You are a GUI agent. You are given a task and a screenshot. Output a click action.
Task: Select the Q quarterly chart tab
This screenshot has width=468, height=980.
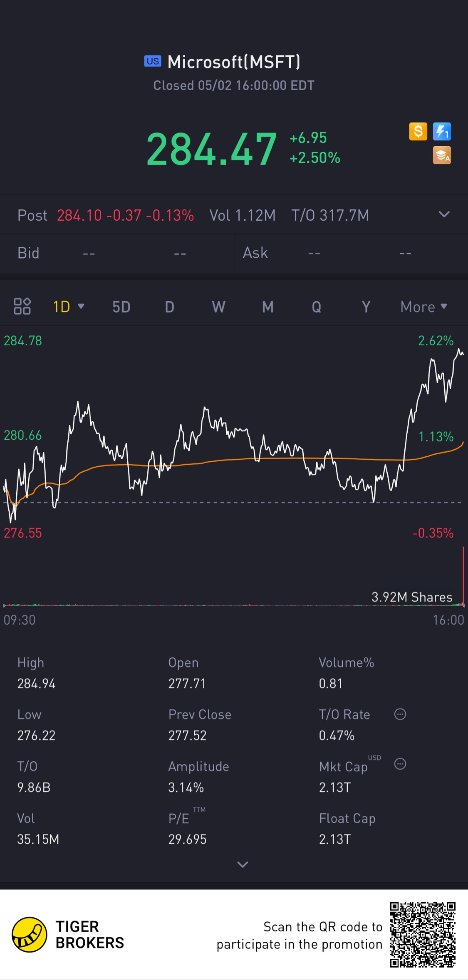pyautogui.click(x=317, y=307)
